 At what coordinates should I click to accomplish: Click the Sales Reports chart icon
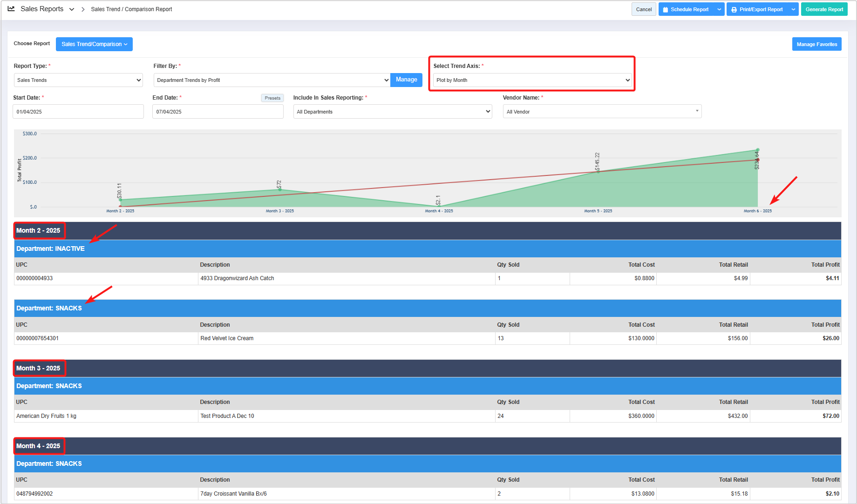[11, 9]
